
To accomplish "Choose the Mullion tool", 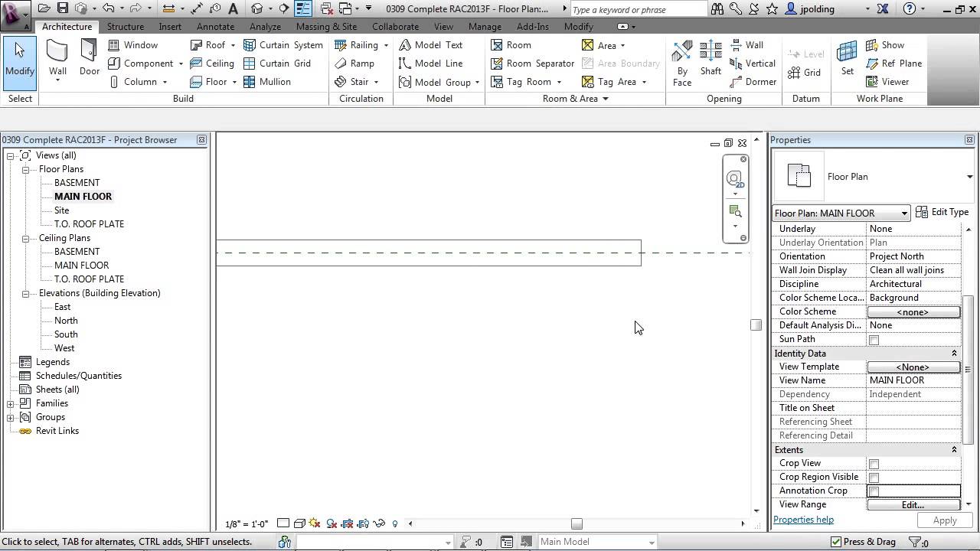I will click(267, 82).
